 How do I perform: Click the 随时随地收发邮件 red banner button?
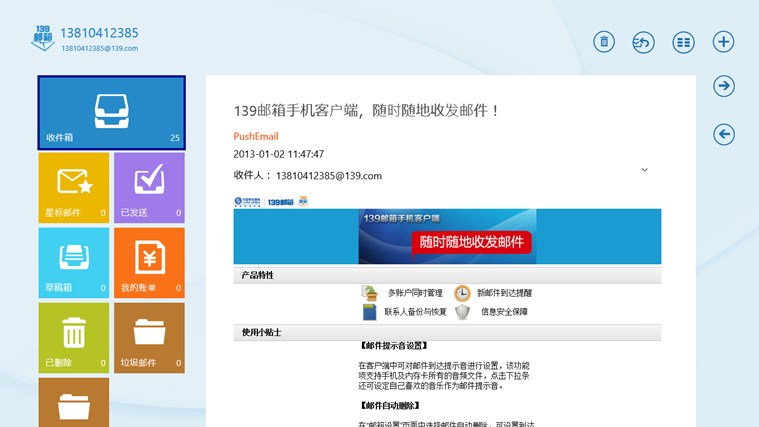point(471,242)
